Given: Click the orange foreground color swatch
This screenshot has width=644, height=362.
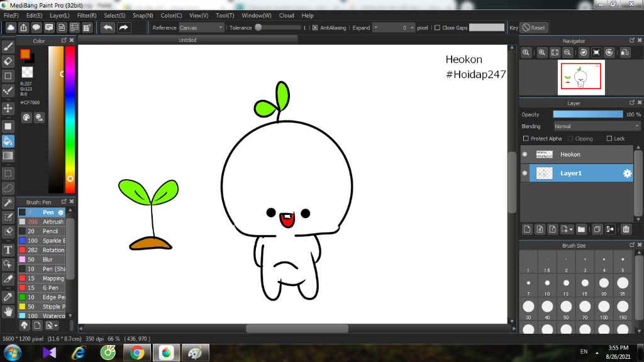Looking at the screenshot, I should (x=25, y=54).
